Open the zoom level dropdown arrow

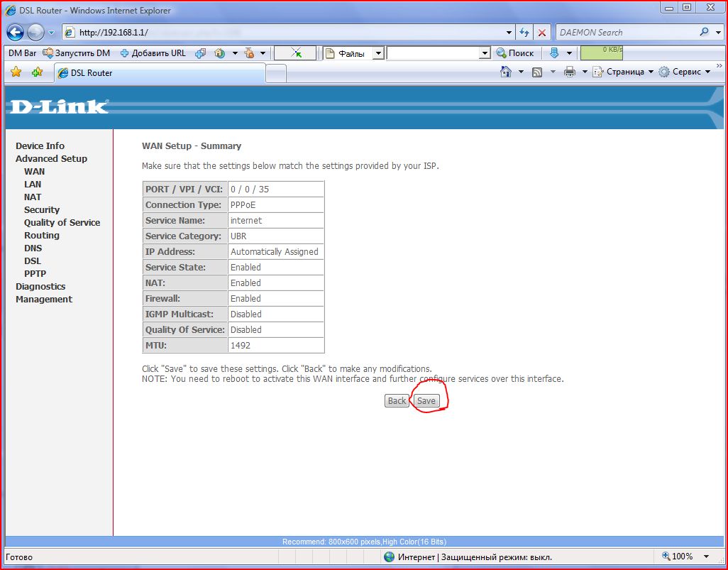point(707,557)
